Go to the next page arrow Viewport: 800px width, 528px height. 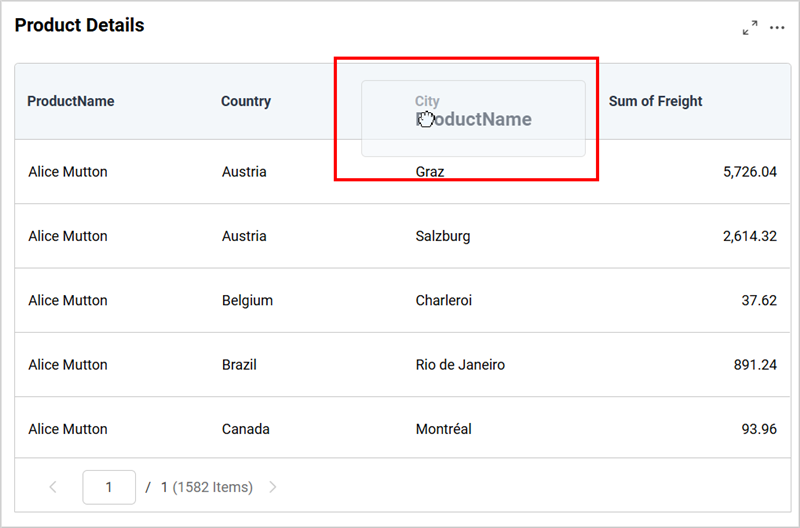[x=273, y=487]
